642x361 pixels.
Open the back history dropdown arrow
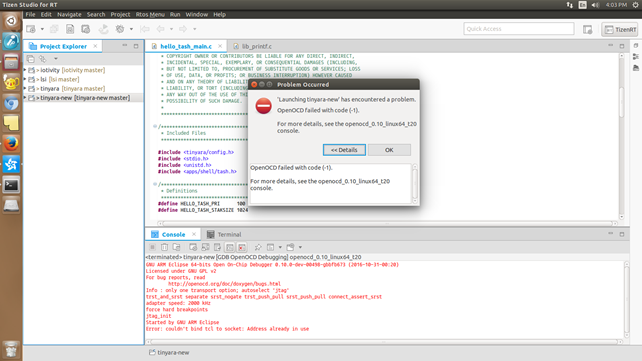171,29
